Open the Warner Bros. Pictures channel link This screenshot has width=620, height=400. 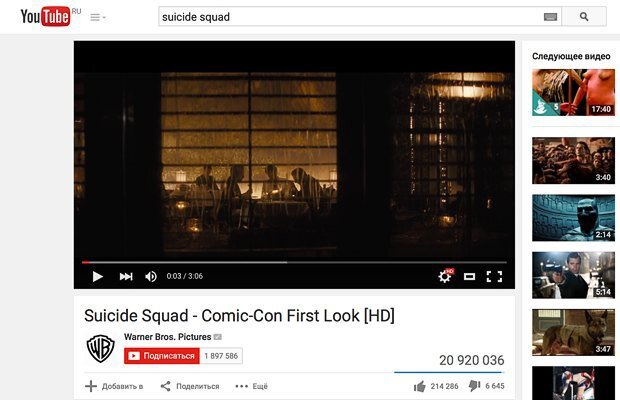point(168,337)
